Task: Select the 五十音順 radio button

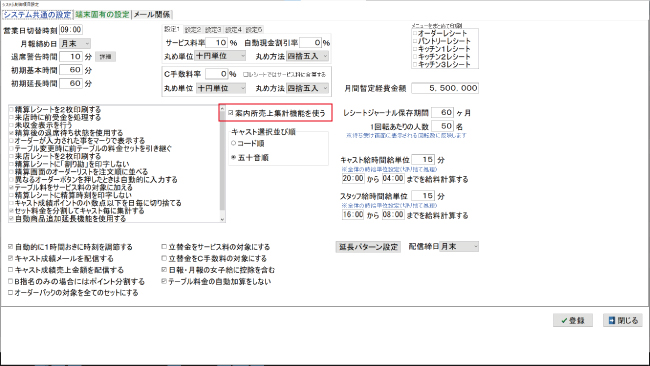Action: click(x=250, y=158)
